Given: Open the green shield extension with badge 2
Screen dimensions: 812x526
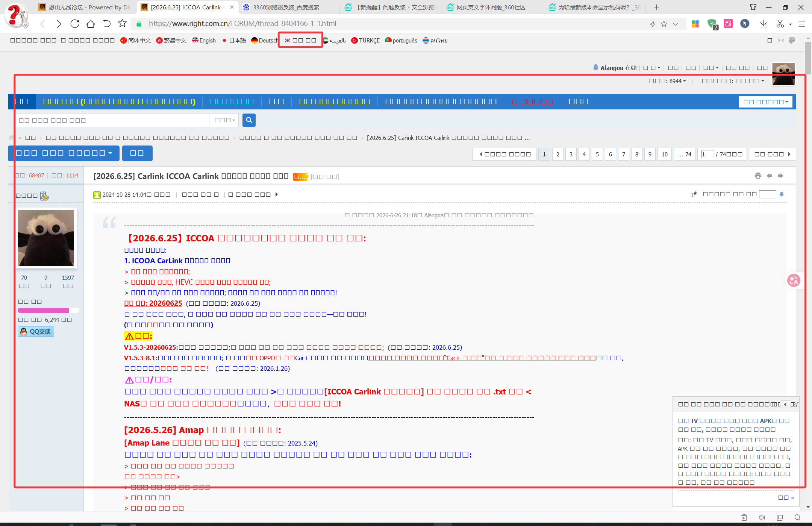Looking at the screenshot, I should pos(712,24).
